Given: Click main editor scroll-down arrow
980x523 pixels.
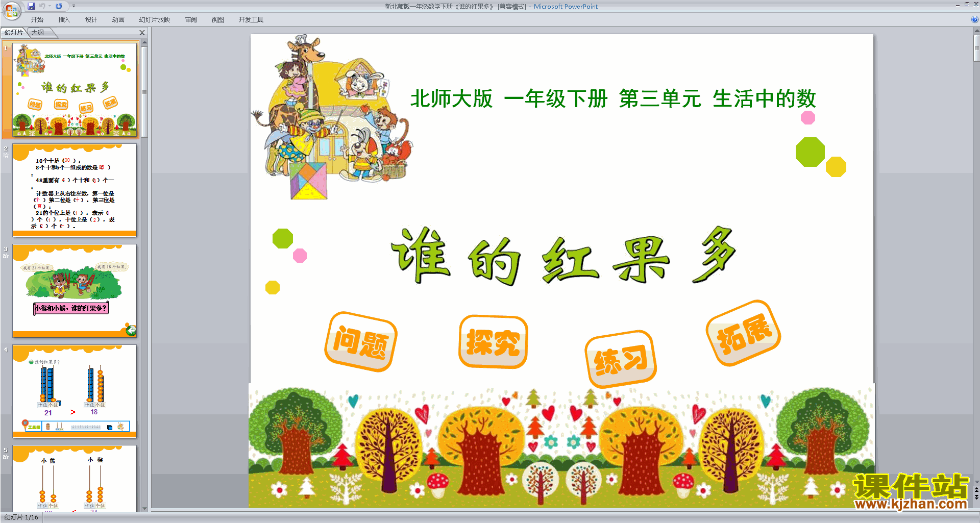Looking at the screenshot, I should coord(976,482).
